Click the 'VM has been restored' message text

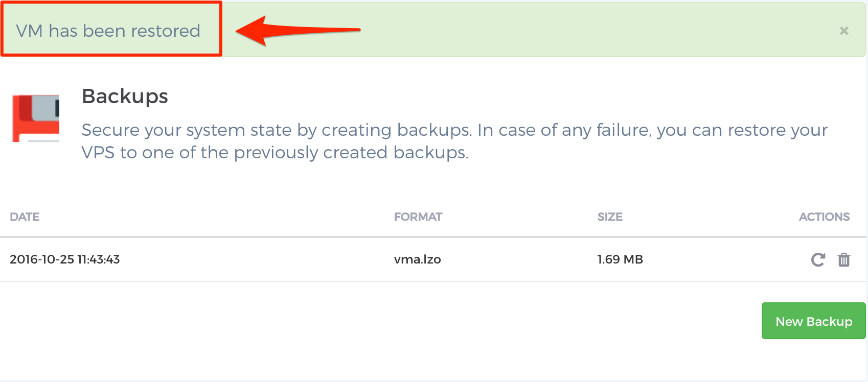tap(108, 31)
